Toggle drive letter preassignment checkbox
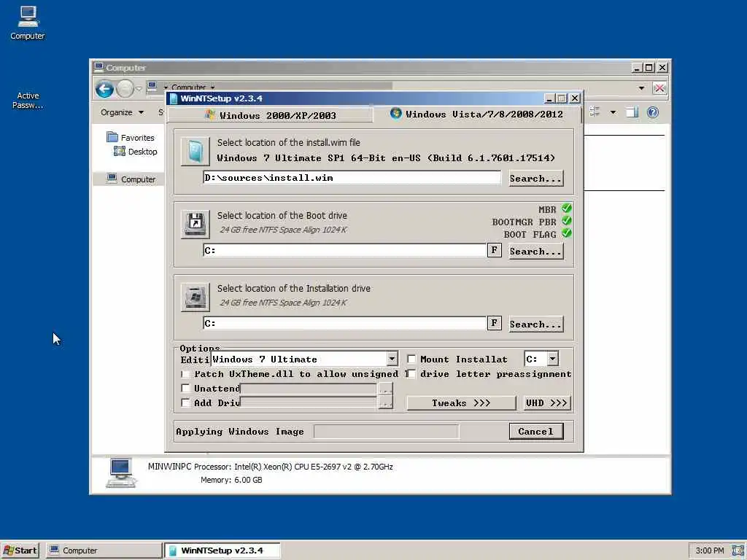Image resolution: width=747 pixels, height=560 pixels. [411, 374]
